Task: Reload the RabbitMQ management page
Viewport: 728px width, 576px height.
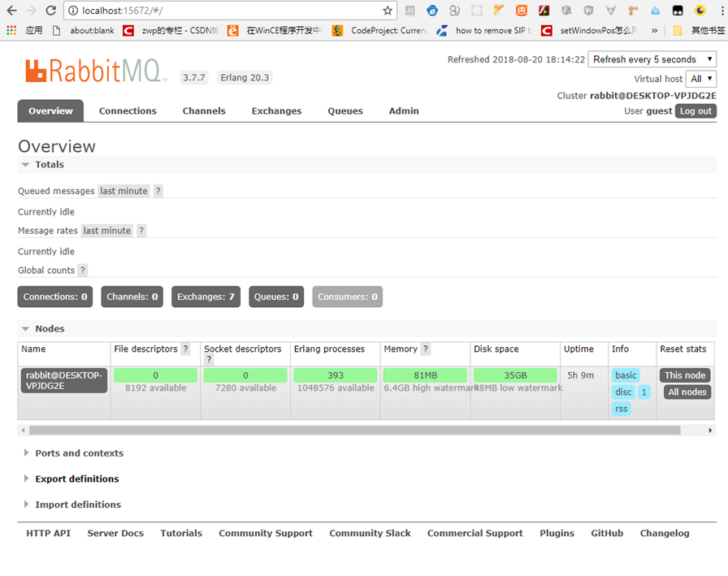Action: point(51,11)
